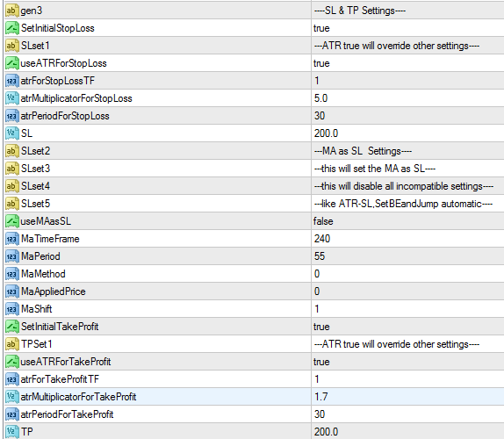Image resolution: width=504 pixels, height=439 pixels.
Task: Click the boolean icon beside useATRForTakeProfit
Action: coord(12,362)
